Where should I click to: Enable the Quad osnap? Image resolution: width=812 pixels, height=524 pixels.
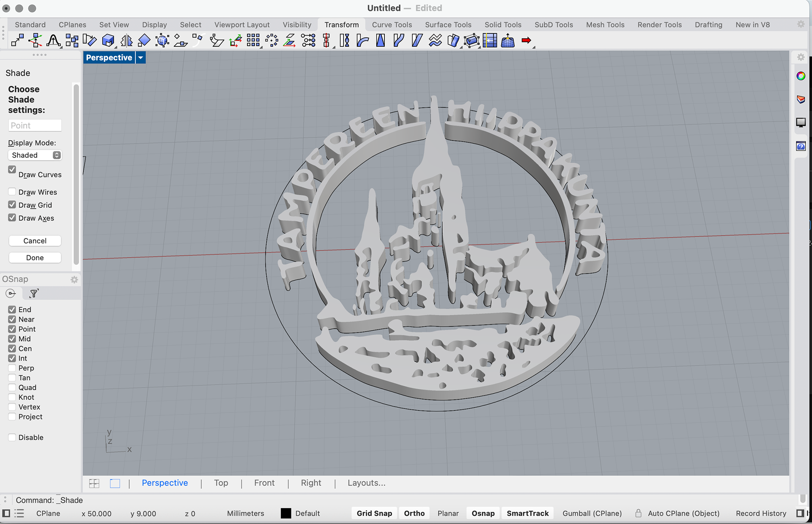12,388
